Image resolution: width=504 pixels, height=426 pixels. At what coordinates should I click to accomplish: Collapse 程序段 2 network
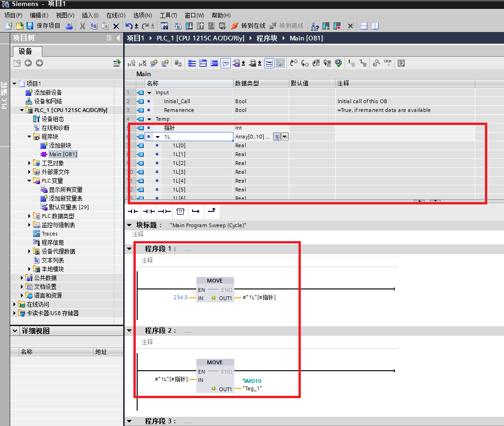130,330
